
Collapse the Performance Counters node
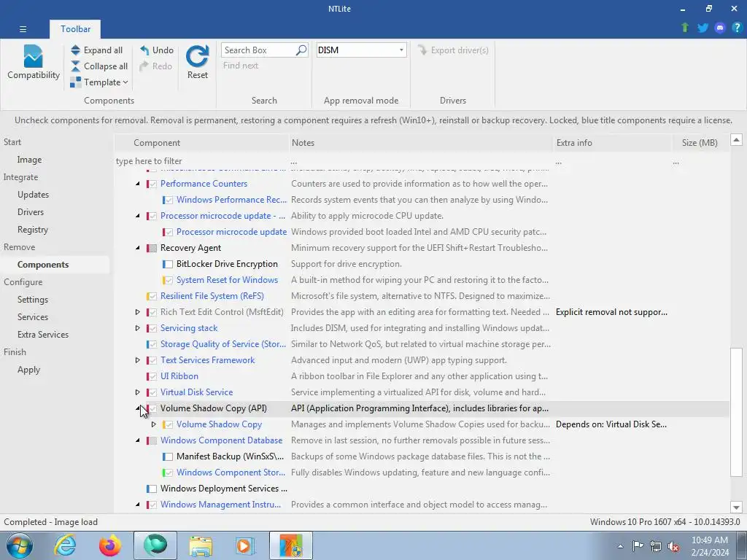pyautogui.click(x=138, y=184)
